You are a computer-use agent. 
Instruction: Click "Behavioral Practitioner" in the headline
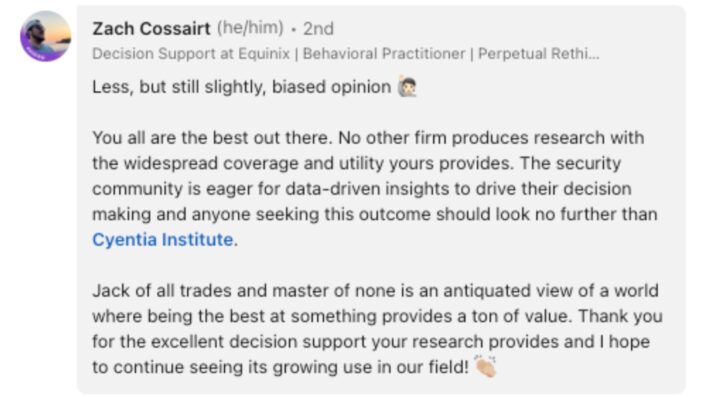tap(384, 54)
